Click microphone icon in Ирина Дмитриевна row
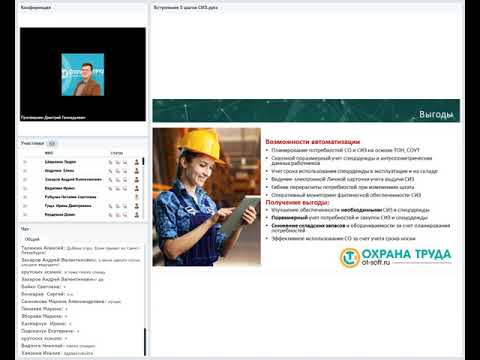 point(110,206)
